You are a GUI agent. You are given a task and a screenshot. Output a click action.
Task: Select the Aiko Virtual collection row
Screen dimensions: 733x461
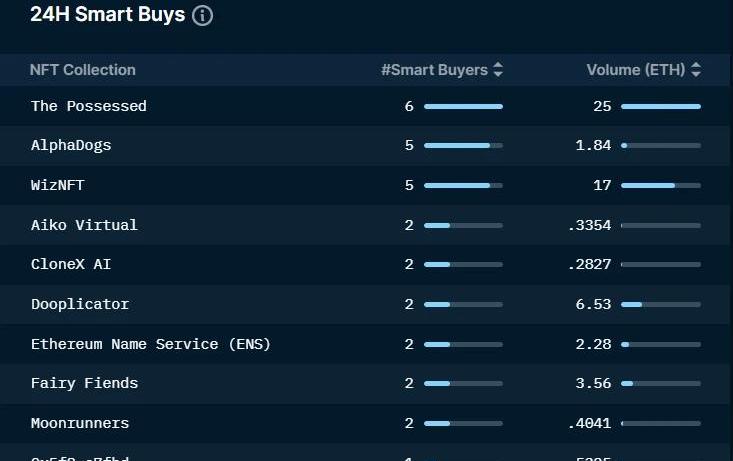pos(84,225)
